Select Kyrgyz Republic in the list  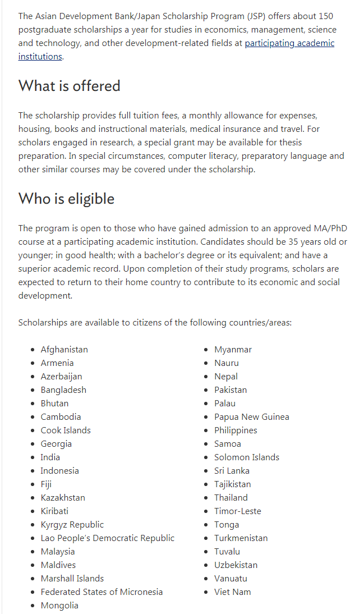coord(72,524)
